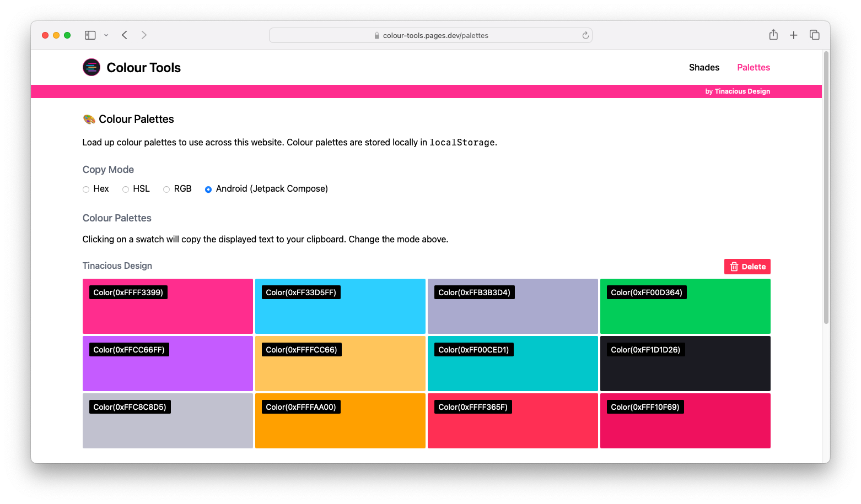Copy the lavender Color(0xFFB3B3D4) swatch

(513, 306)
